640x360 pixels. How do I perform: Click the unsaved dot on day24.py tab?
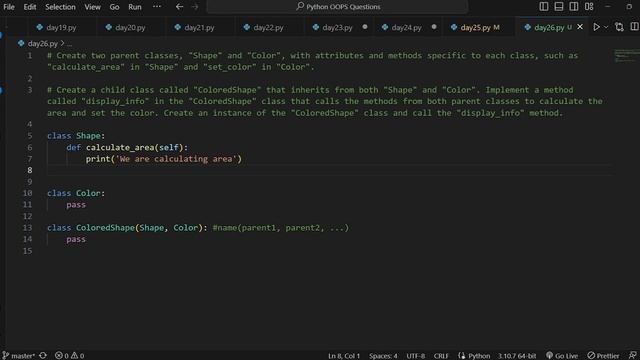[434, 27]
